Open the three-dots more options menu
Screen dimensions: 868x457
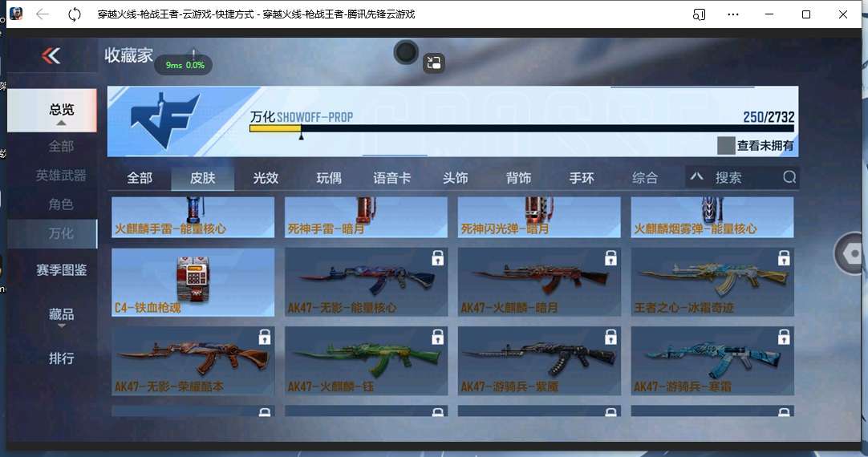coord(733,14)
